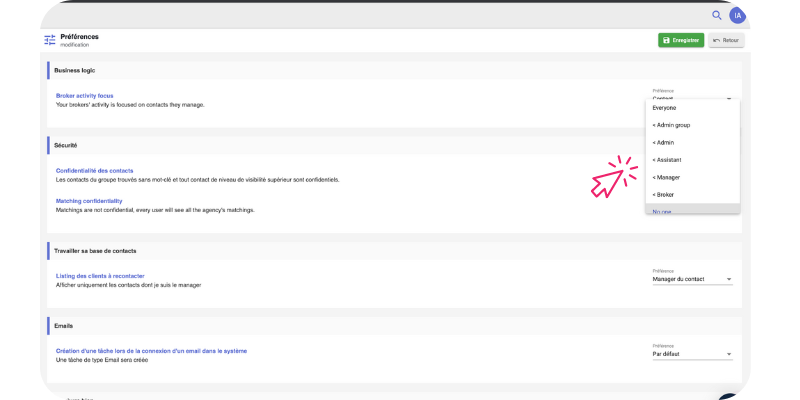The height and width of the screenshot is (400, 800).
Task: Select the highlighted 'No one' option
Action: [662, 210]
